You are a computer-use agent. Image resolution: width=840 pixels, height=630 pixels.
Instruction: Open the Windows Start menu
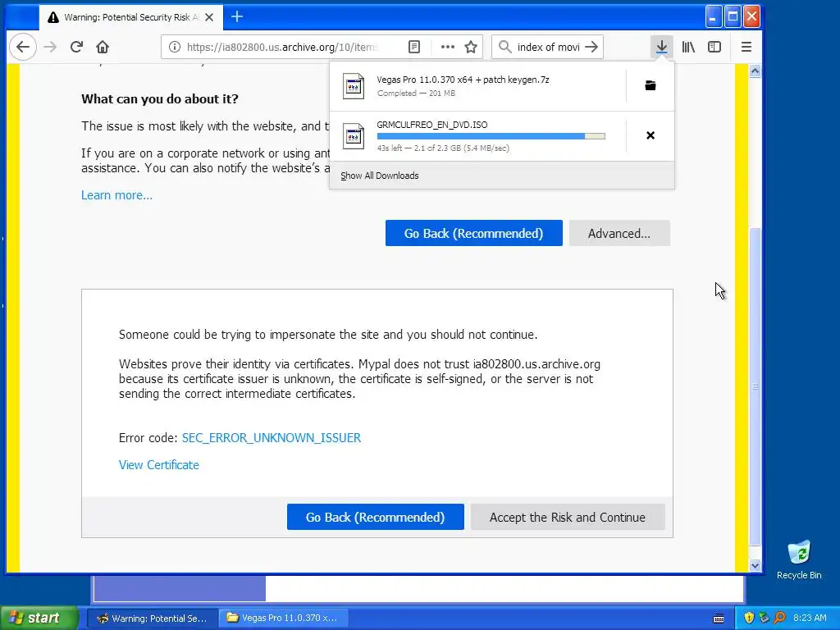tap(39, 619)
